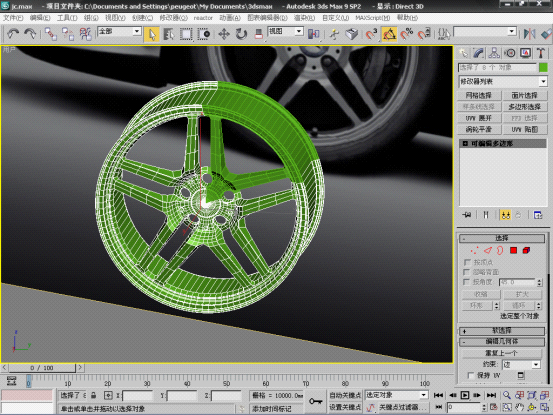553x415 pixels.
Task: Enable the 按顶点 checkbox
Action: click(x=467, y=262)
